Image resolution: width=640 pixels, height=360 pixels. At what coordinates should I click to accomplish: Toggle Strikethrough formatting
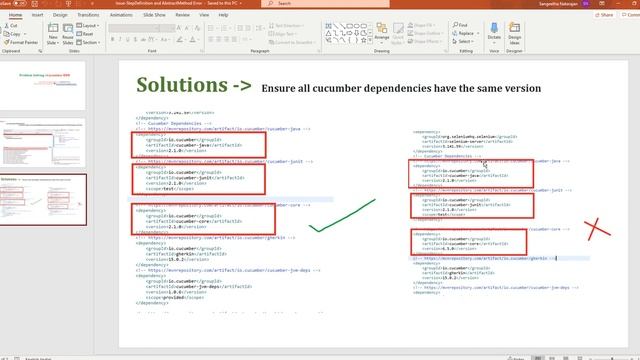click(143, 40)
